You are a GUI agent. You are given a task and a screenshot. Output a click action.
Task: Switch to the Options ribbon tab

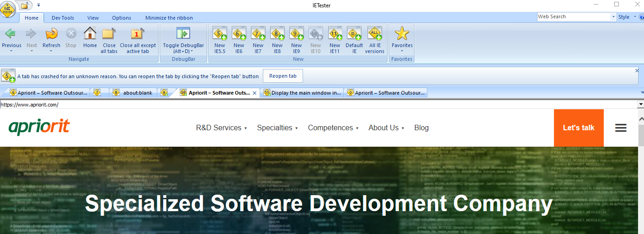pos(122,18)
